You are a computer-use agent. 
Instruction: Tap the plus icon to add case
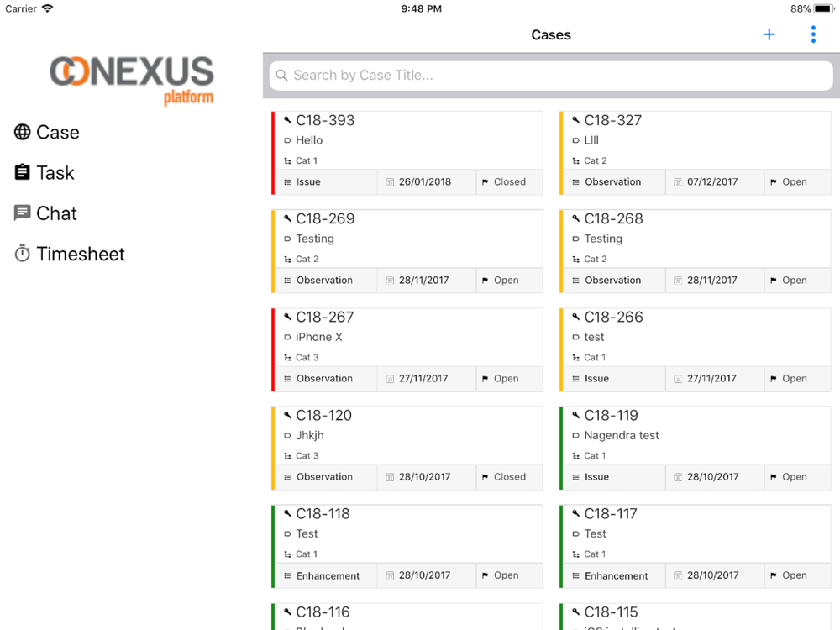(769, 34)
